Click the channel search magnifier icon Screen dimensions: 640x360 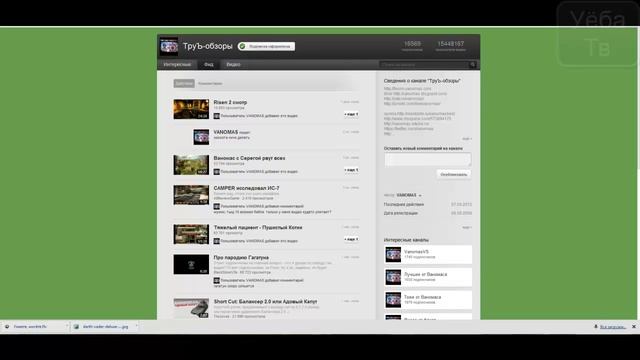pos(473,64)
